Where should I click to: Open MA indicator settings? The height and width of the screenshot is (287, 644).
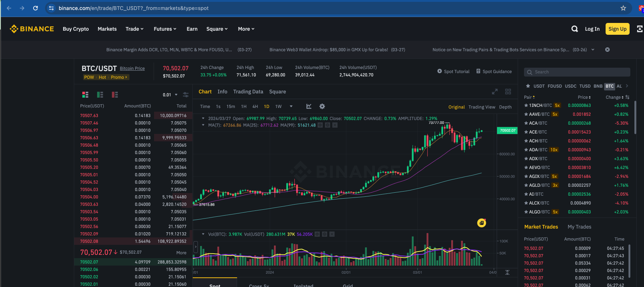[328, 125]
